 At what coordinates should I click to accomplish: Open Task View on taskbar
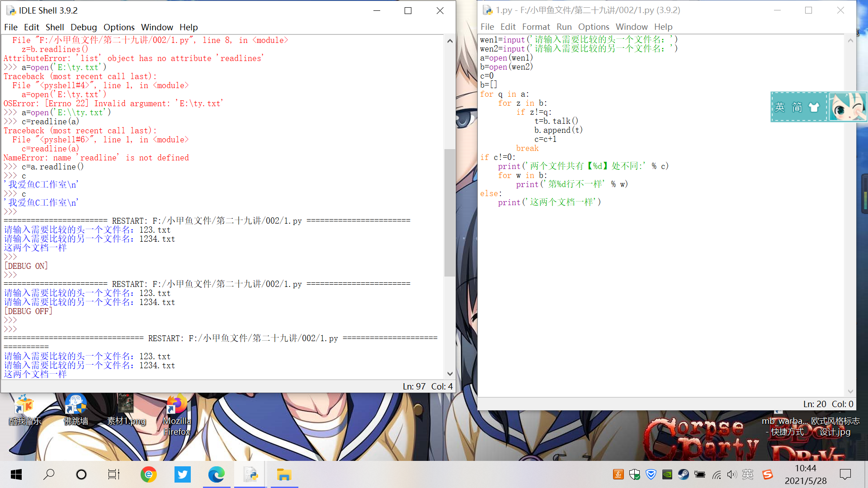(114, 474)
